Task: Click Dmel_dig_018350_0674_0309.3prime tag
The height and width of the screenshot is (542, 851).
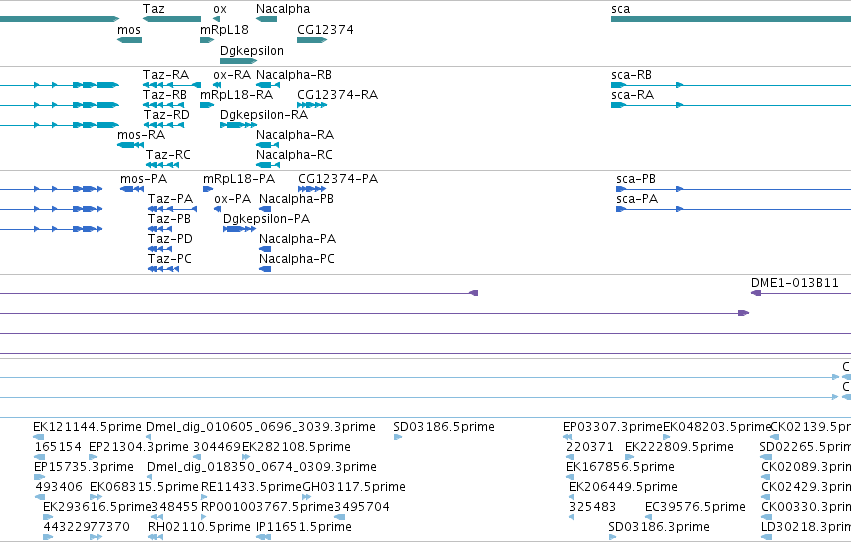Action: pyautogui.click(x=151, y=477)
